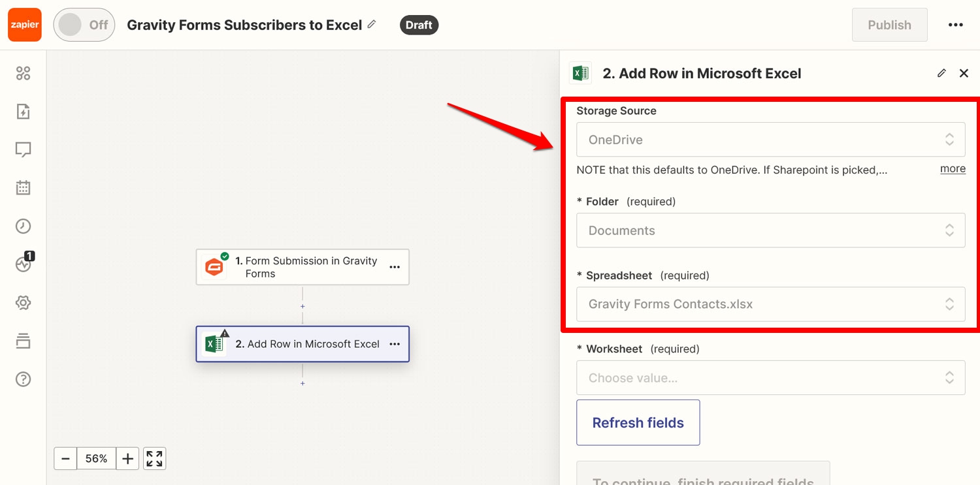Screen dimensions: 980x485
Task: Open the apps grid icon in sidebar
Action: click(x=24, y=73)
